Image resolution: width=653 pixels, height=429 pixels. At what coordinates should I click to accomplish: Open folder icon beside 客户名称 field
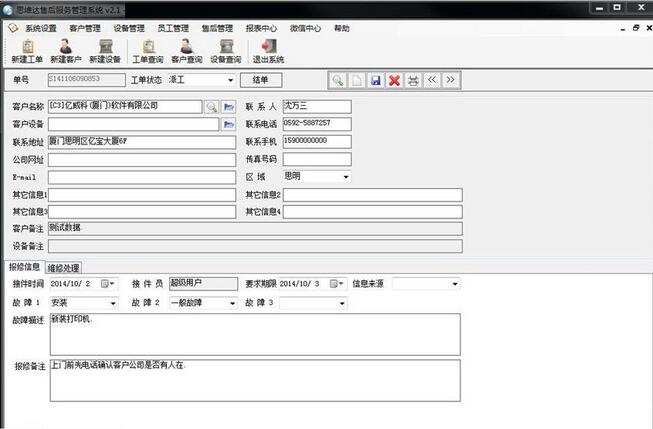tap(229, 107)
